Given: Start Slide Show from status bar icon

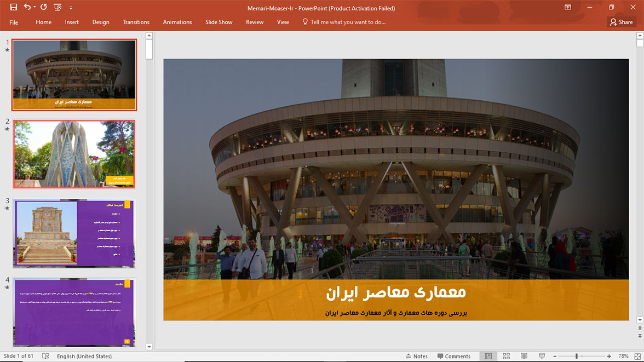Looking at the screenshot, I should tap(542, 356).
